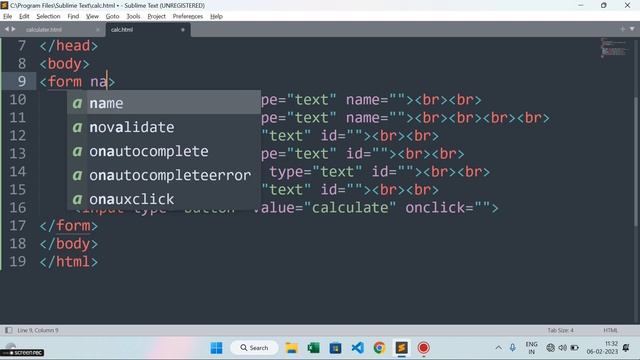
Task: Click the minimap code preview
Action: pyautogui.click(x=615, y=48)
